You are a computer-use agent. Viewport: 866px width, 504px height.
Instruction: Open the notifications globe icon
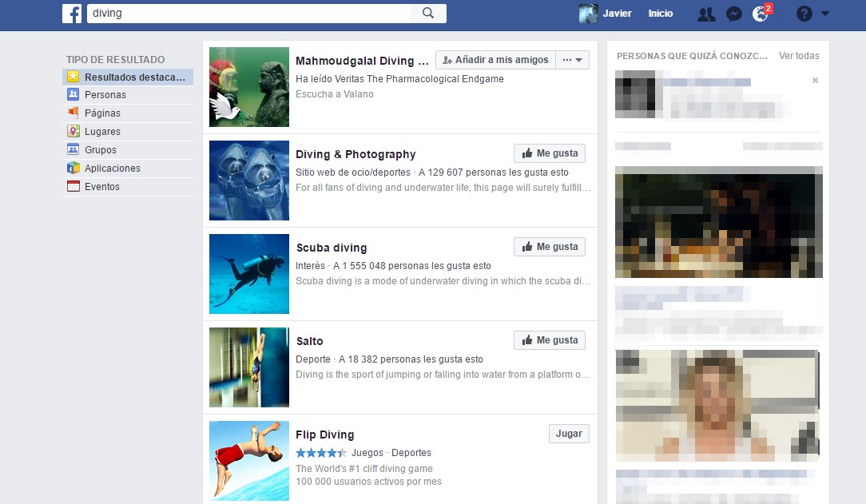coord(761,14)
